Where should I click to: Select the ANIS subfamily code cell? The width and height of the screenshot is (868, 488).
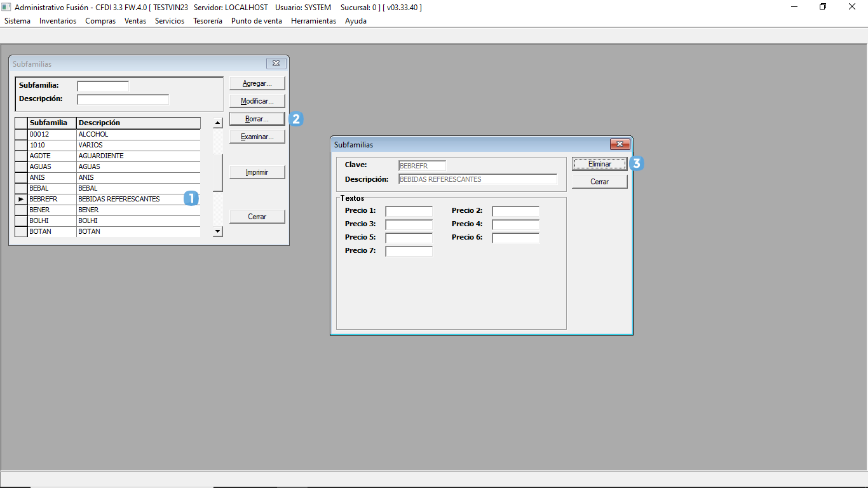point(52,178)
